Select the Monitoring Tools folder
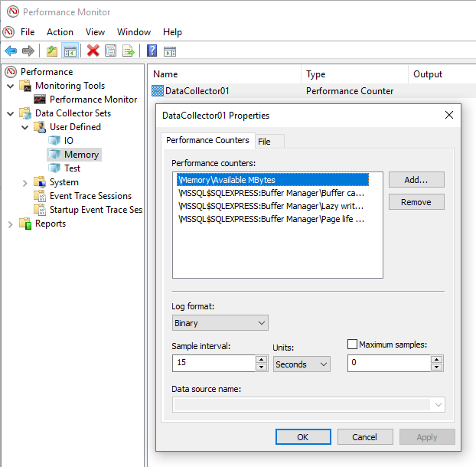The width and height of the screenshot is (476, 467). coord(70,86)
